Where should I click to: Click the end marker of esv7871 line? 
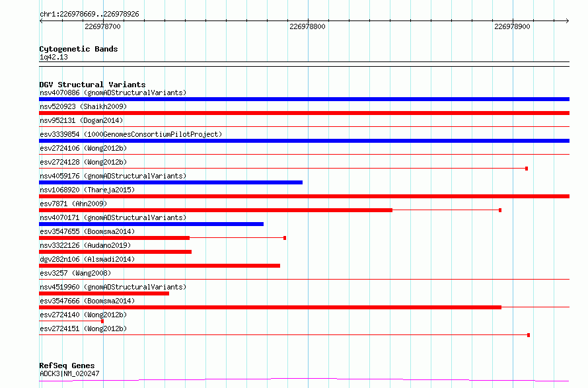(x=500, y=210)
